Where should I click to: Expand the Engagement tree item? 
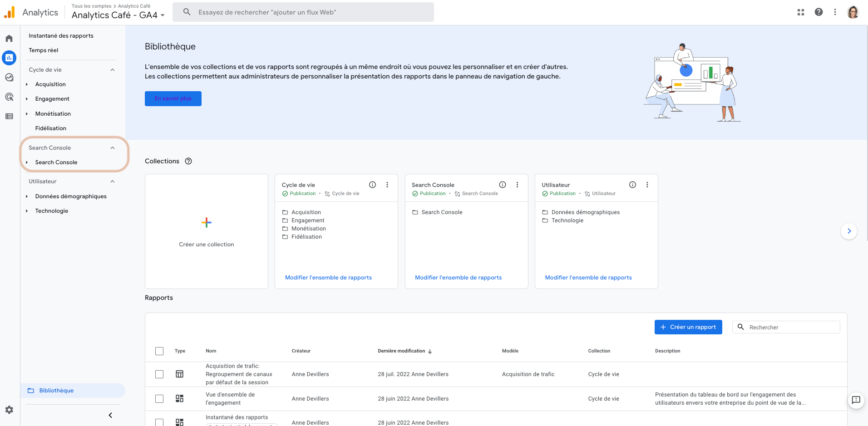click(x=27, y=99)
